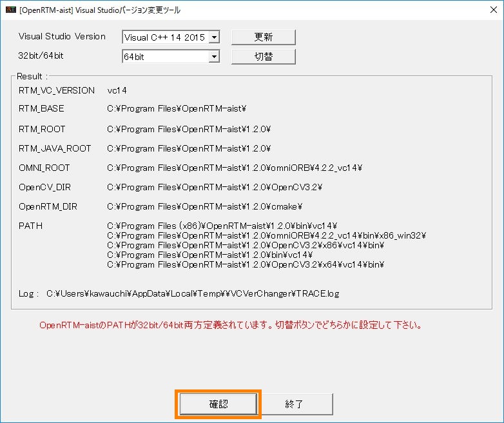Click the Log : label

point(28,293)
